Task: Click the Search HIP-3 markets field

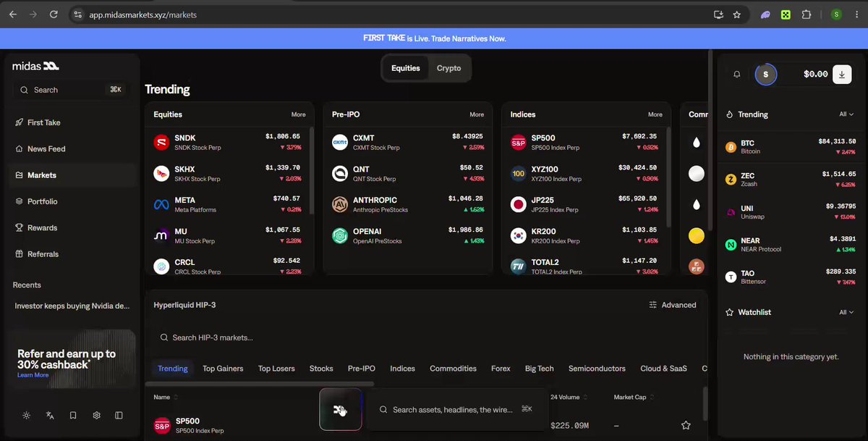Action: [x=425, y=337]
